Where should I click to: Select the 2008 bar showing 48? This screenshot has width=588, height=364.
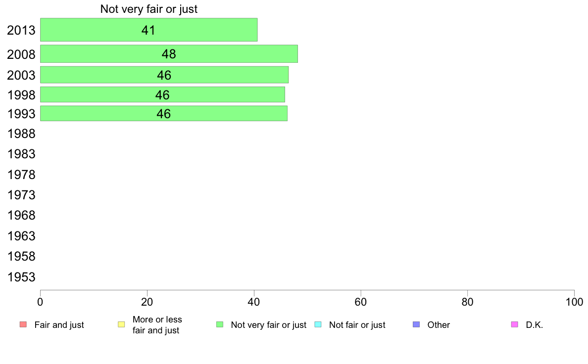pyautogui.click(x=169, y=54)
